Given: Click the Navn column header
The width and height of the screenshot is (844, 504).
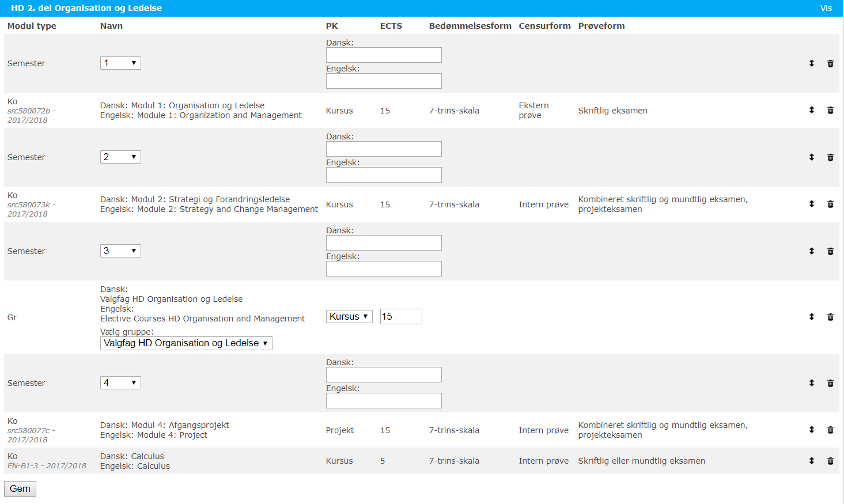Looking at the screenshot, I should tap(111, 26).
